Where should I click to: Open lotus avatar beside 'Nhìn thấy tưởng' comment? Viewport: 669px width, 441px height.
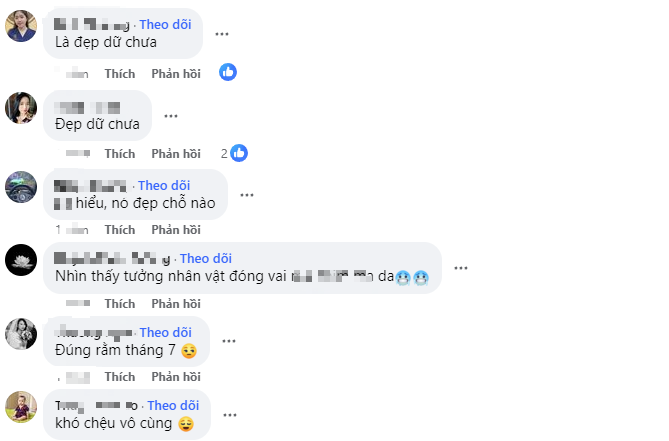click(x=22, y=259)
